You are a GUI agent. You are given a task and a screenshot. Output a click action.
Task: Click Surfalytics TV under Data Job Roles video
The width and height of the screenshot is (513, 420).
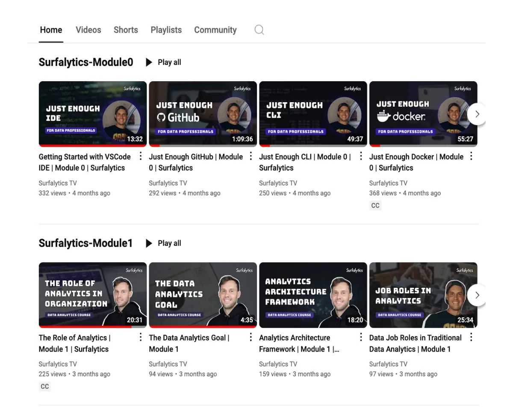pos(389,364)
